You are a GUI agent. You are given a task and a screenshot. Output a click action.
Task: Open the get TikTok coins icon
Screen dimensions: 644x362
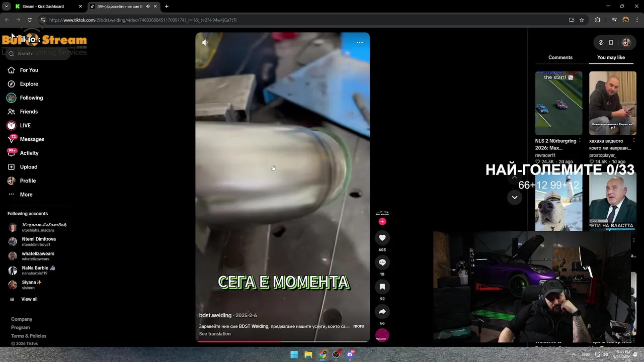(601, 43)
